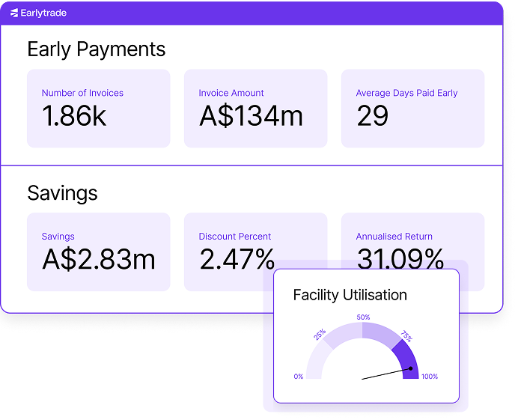Click the 0% gauge label
The height and width of the screenshot is (420, 518).
[x=299, y=377]
